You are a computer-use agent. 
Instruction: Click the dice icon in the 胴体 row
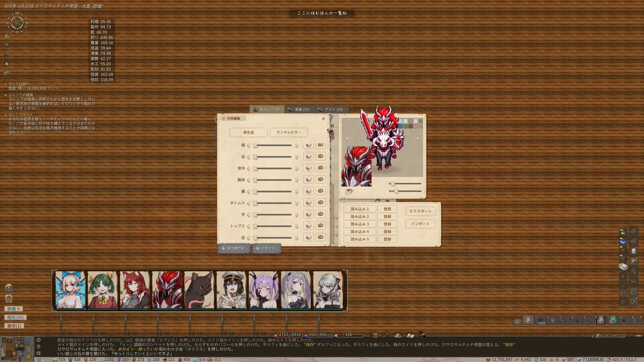click(x=309, y=180)
